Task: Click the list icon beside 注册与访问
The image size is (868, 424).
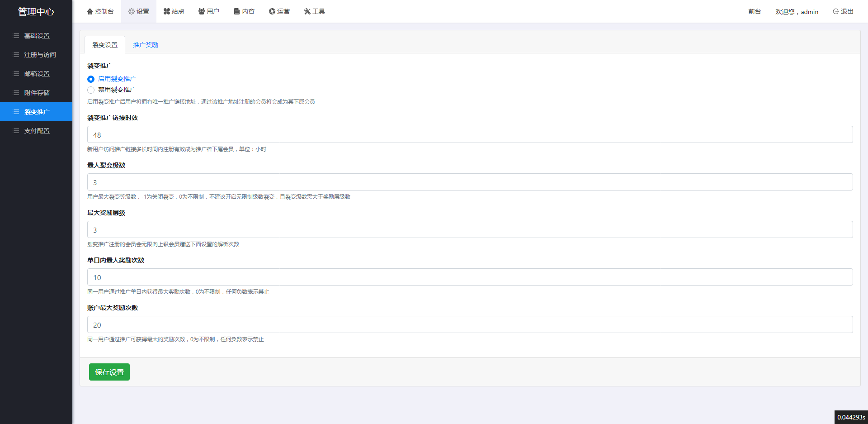Action: [x=16, y=55]
